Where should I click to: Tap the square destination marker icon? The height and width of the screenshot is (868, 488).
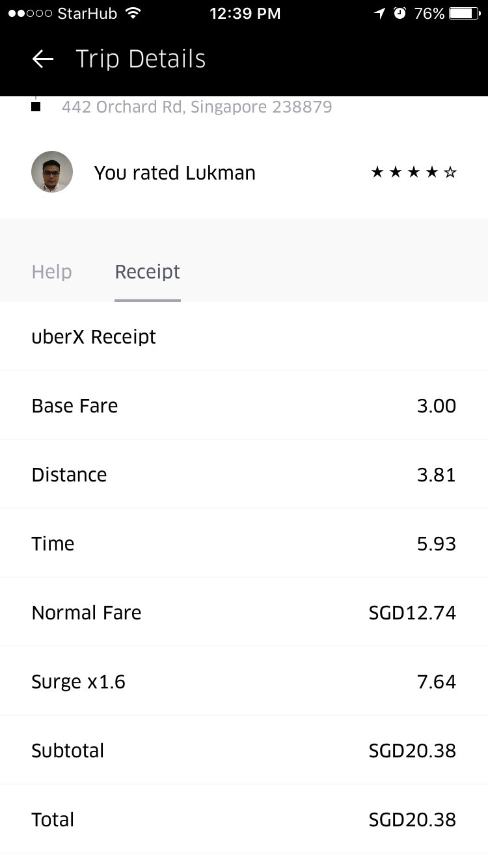36,107
